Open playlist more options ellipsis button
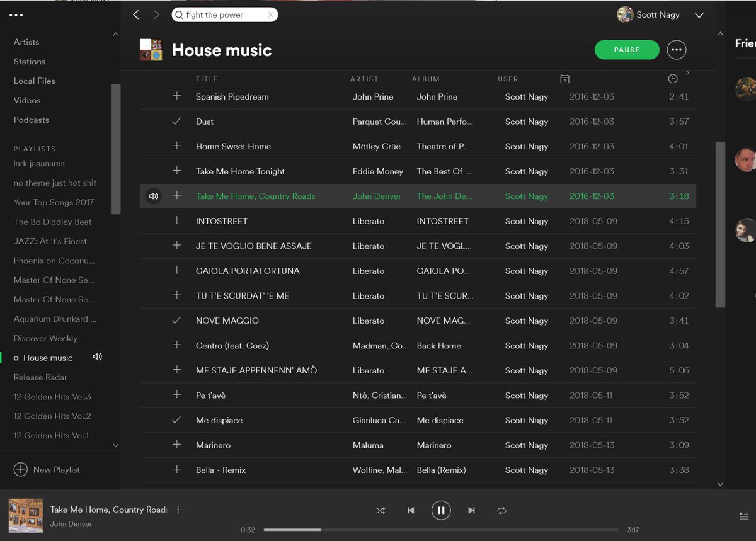756x541 pixels. (677, 50)
